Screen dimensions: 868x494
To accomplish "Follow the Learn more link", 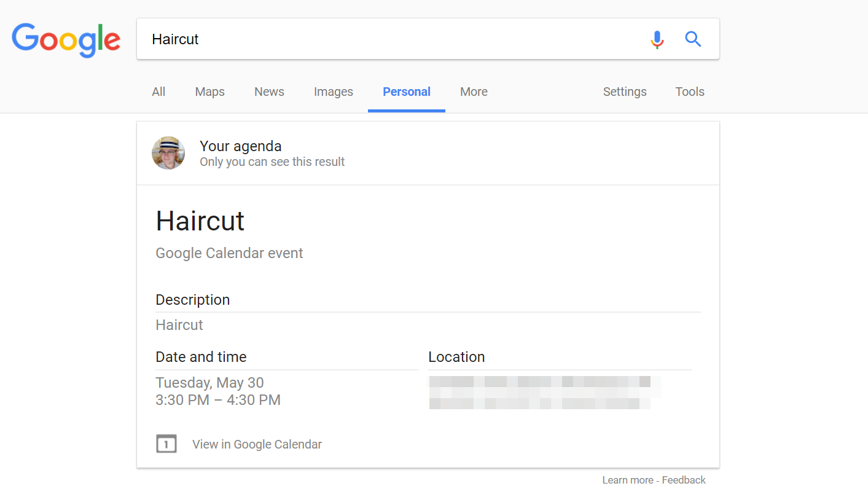I will coord(628,480).
